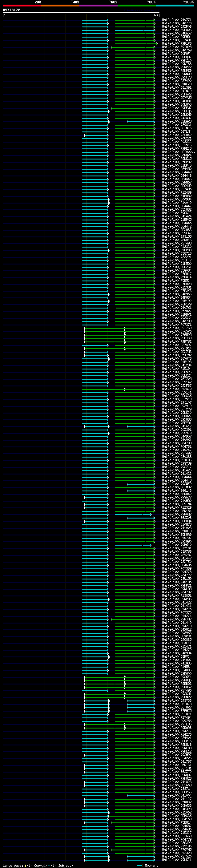Click hit label UniRef100_P15195
Screen dimensions: 197x868
[176, 846]
